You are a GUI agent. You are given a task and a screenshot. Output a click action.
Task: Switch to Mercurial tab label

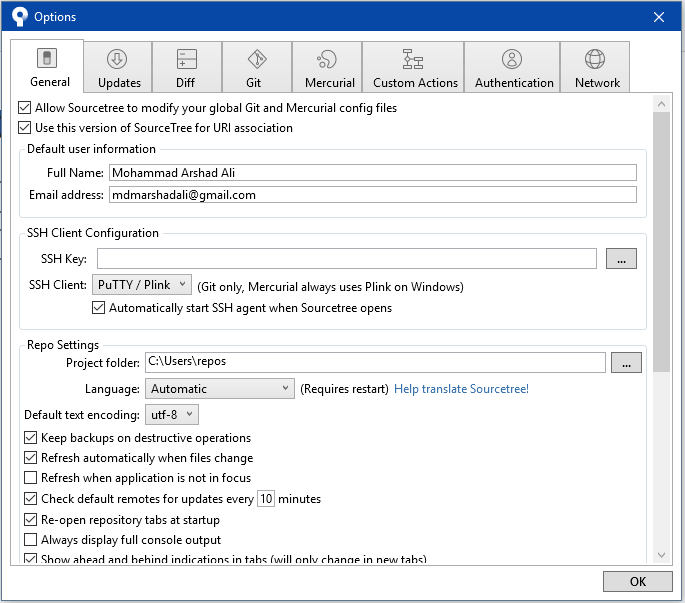pos(330,83)
